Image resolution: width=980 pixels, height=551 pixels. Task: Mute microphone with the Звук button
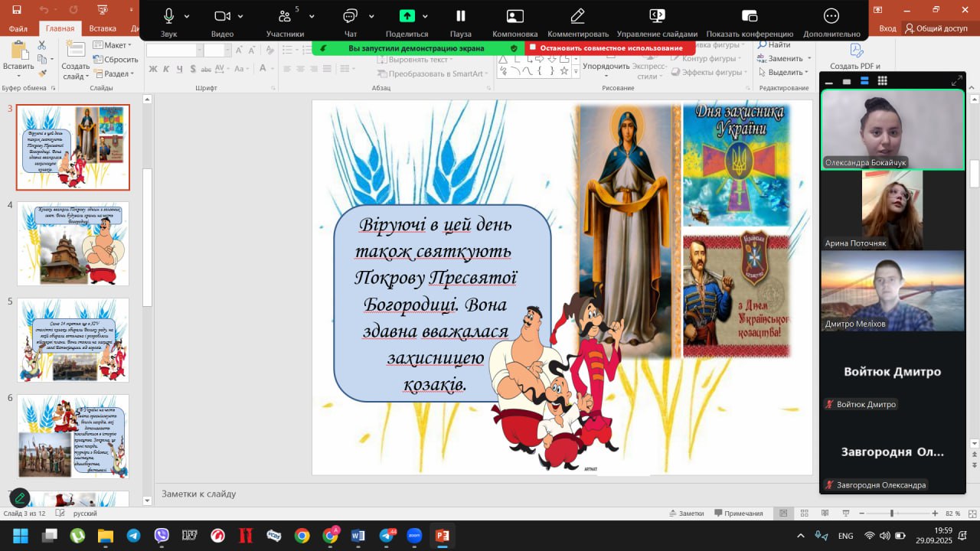click(168, 17)
